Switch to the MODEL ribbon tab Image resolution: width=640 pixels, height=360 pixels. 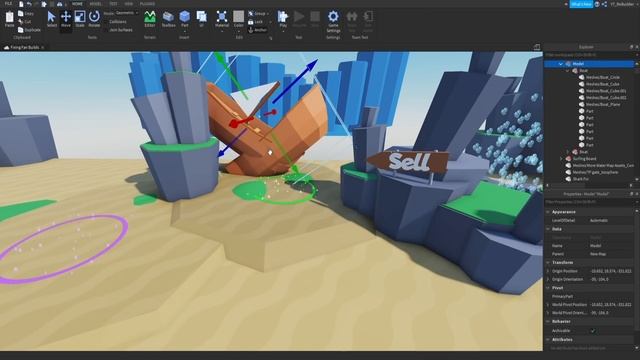point(96,4)
